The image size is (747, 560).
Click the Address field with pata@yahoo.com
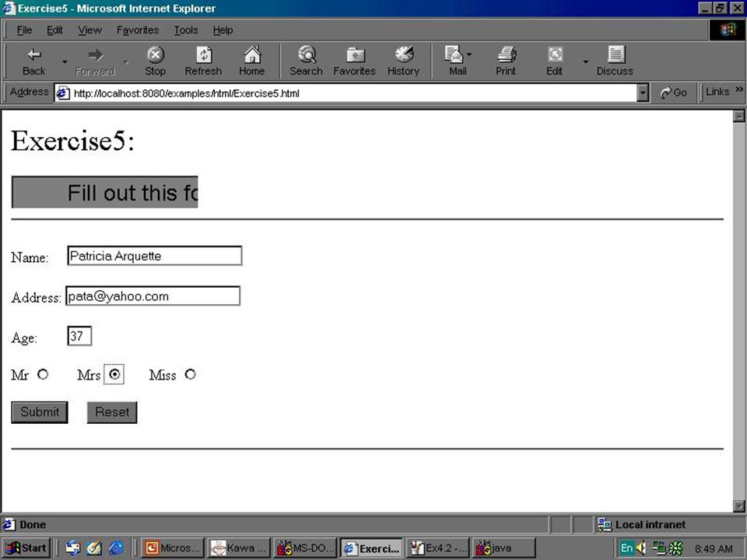153,296
